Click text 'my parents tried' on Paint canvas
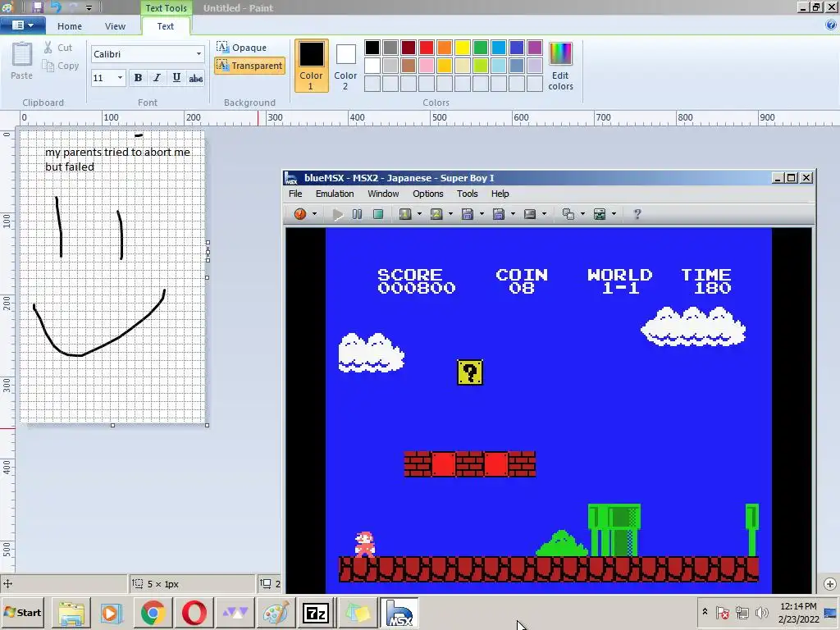 click(x=87, y=152)
